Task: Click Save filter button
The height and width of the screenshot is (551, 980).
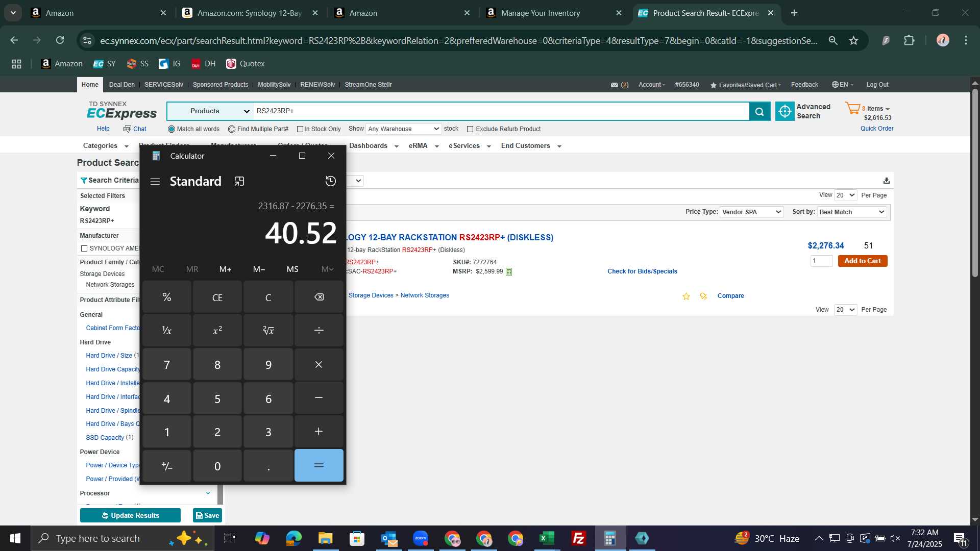Action: 207,515
